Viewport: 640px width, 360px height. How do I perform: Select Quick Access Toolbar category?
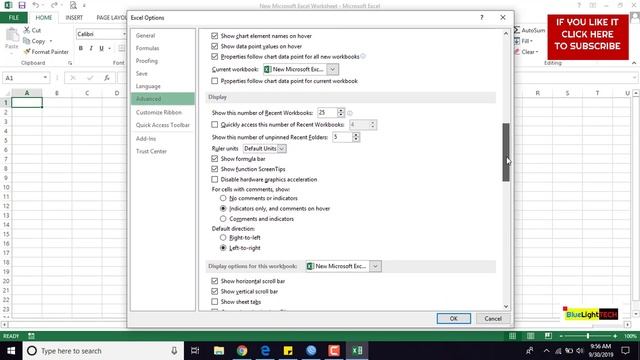[x=163, y=125]
